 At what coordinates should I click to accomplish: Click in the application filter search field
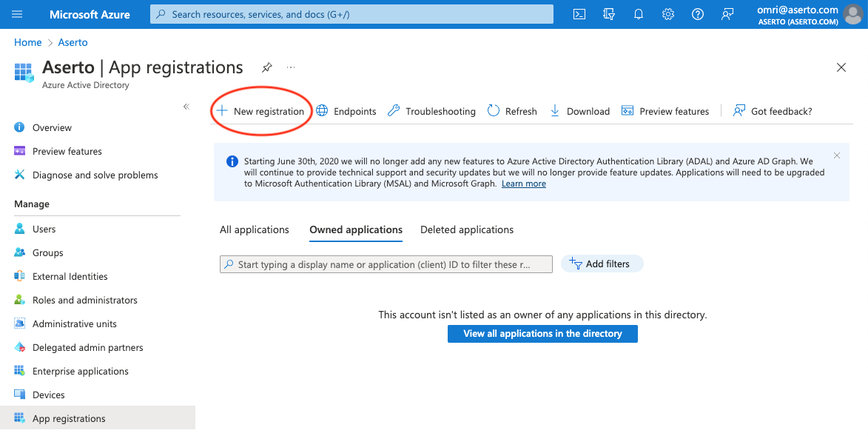tap(386, 264)
